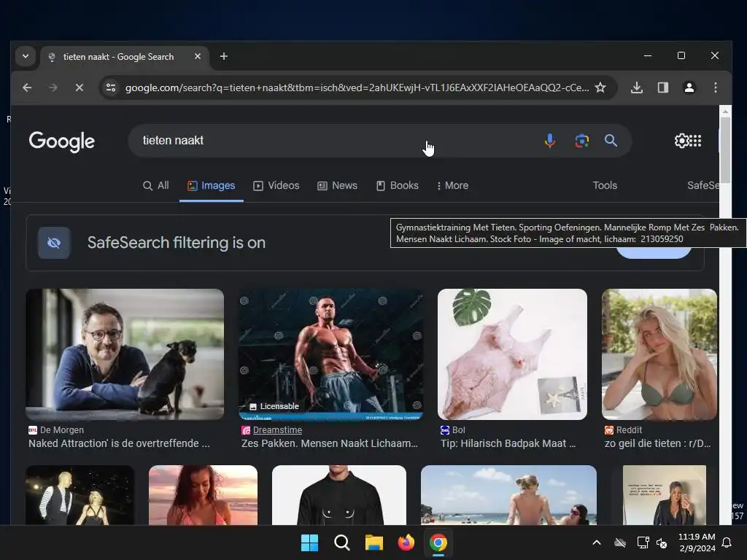Viewport: 747px width, 560px height.
Task: Click tray volume muted icon
Action: point(662,542)
